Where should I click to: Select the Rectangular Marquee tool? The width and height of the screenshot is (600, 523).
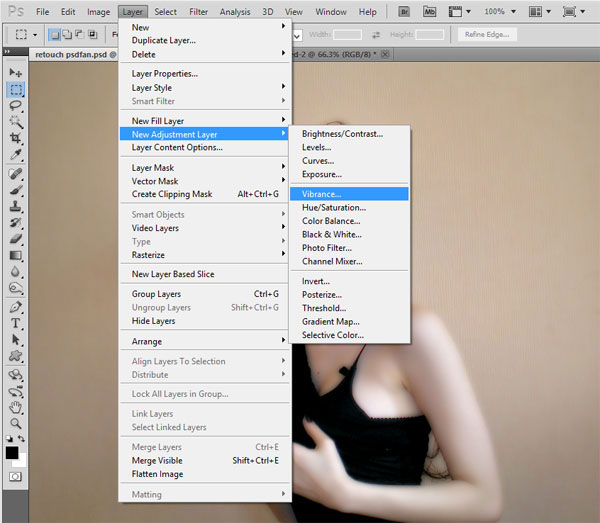pyautogui.click(x=15, y=90)
